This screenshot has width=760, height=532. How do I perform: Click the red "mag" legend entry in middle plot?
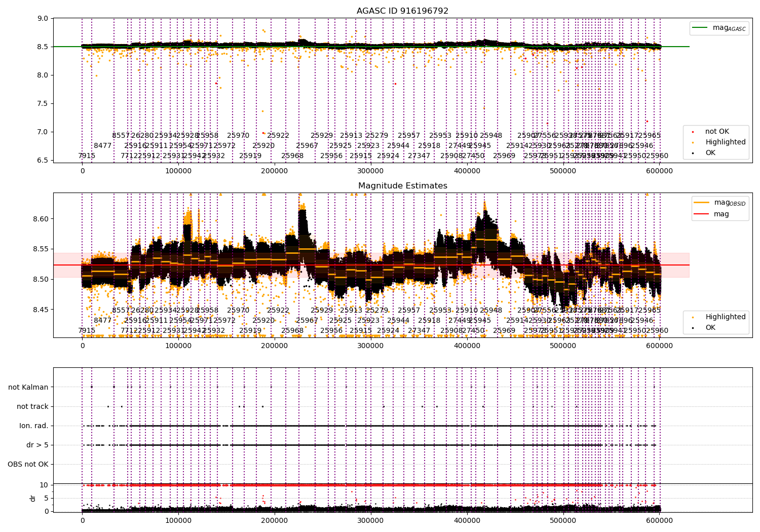(712, 214)
